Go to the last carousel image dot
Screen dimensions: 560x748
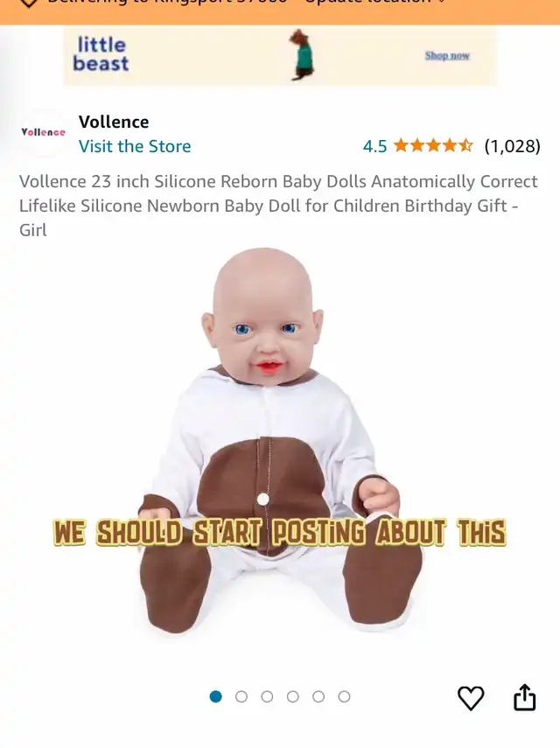[x=345, y=696]
